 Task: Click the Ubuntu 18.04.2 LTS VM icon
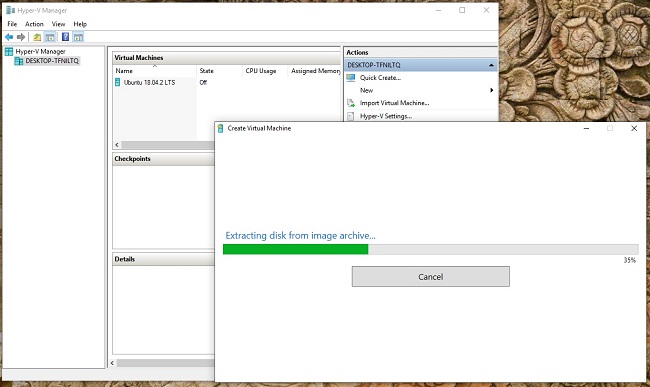pos(118,82)
